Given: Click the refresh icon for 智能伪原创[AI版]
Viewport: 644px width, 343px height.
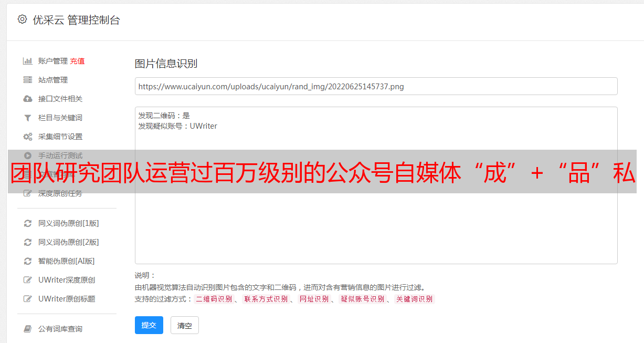Looking at the screenshot, I should [28, 261].
